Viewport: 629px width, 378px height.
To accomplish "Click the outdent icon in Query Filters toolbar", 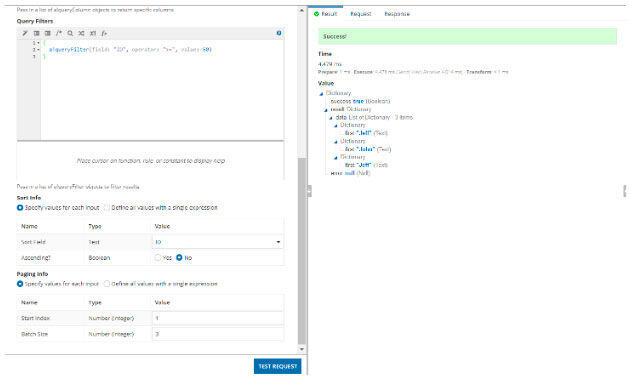I will (48, 33).
